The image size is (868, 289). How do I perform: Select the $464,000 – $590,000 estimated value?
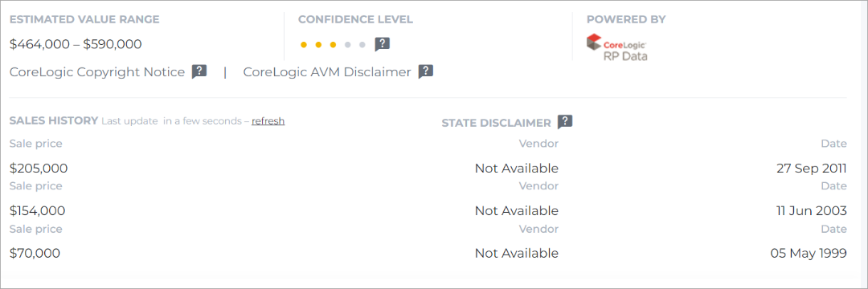point(76,43)
